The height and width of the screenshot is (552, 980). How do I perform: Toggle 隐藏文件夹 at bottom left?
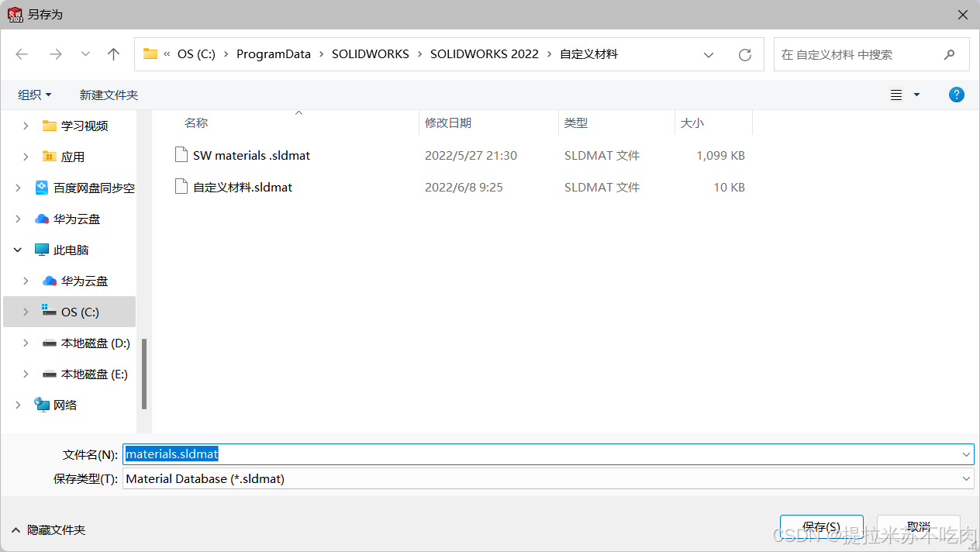click(x=47, y=530)
